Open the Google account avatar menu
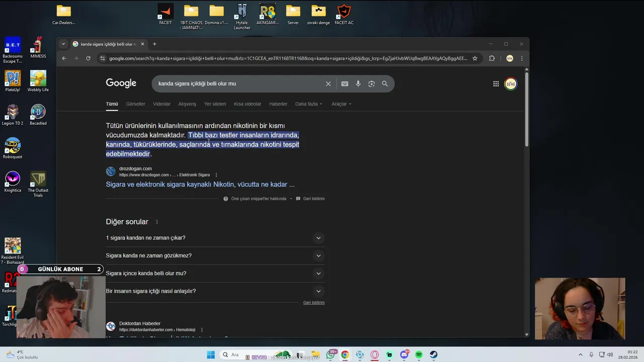644x362 pixels. [x=511, y=84]
